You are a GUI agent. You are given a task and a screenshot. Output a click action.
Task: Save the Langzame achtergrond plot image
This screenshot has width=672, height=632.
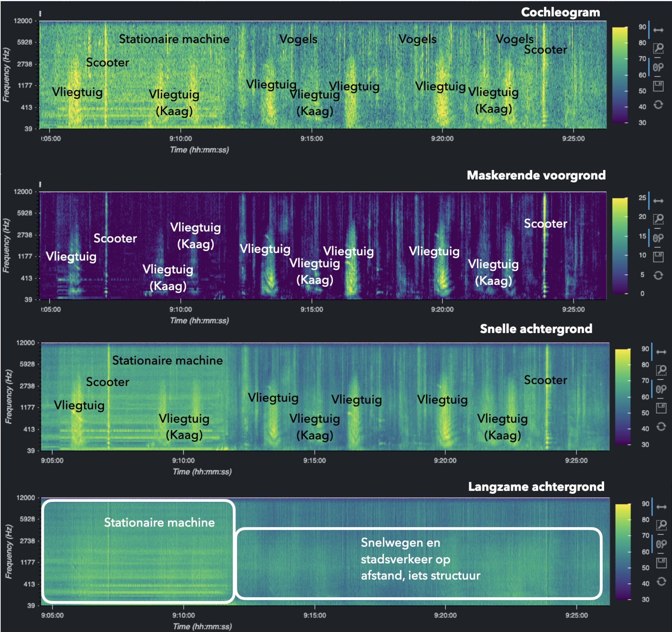coord(661,563)
